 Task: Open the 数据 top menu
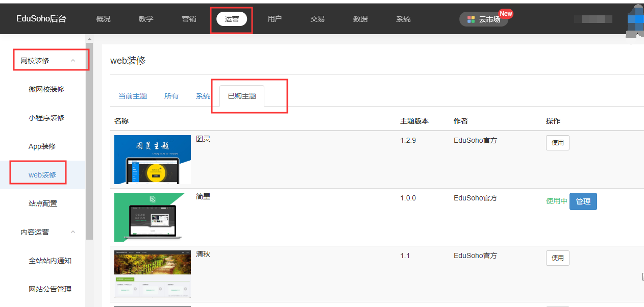click(x=360, y=19)
